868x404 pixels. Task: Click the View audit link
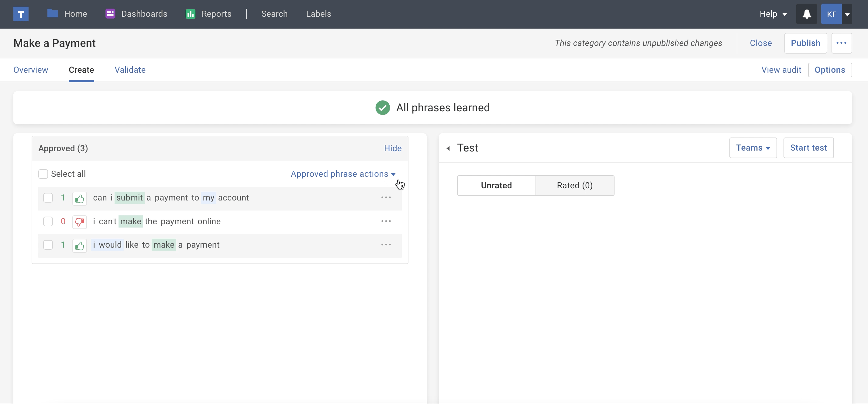tap(781, 70)
